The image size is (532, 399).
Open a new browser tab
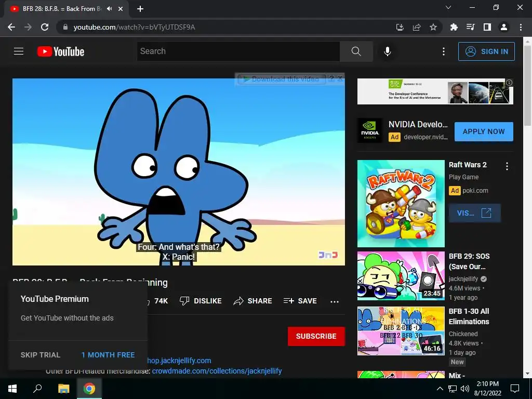click(140, 9)
